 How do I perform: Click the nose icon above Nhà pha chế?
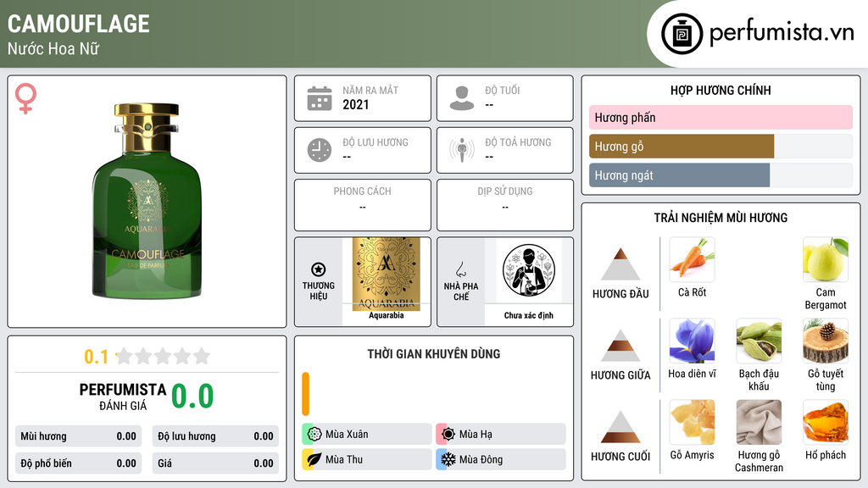pos(460,269)
